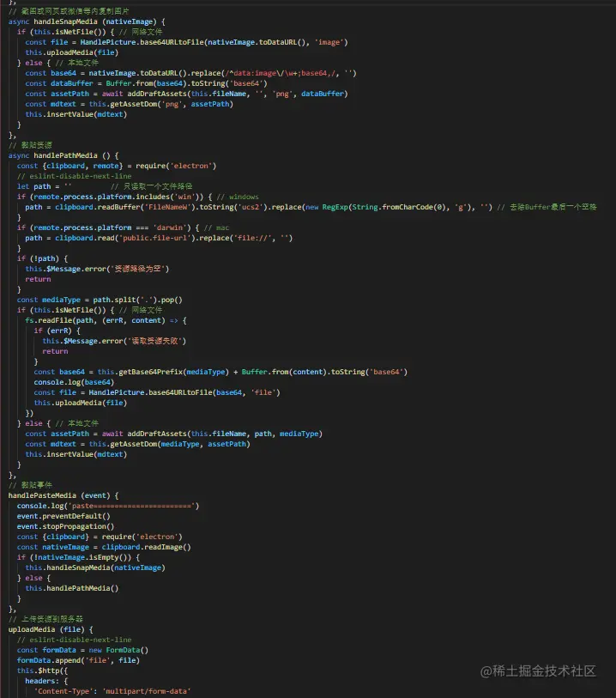This screenshot has width=616, height=698.
Task: Click the 'if (!path) {' line
Action: (42, 258)
